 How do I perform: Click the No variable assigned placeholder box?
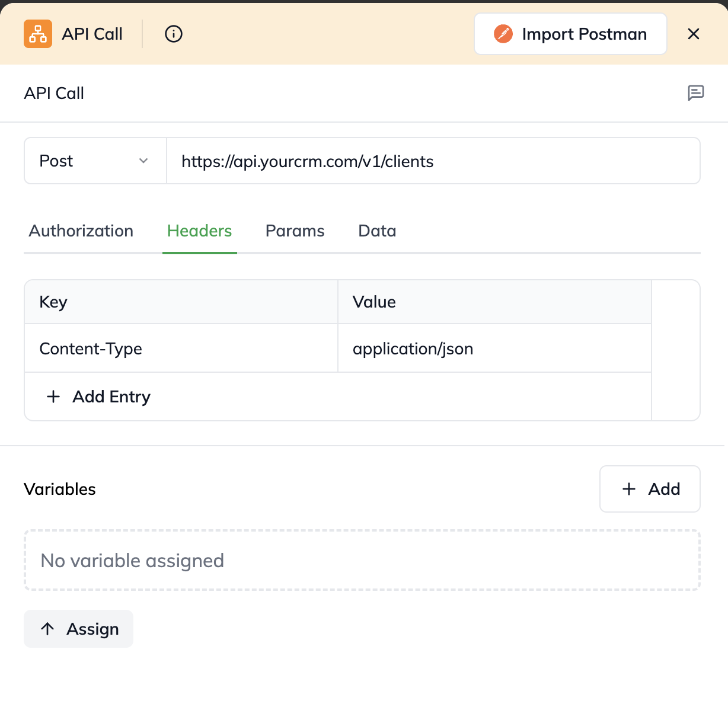tap(362, 561)
